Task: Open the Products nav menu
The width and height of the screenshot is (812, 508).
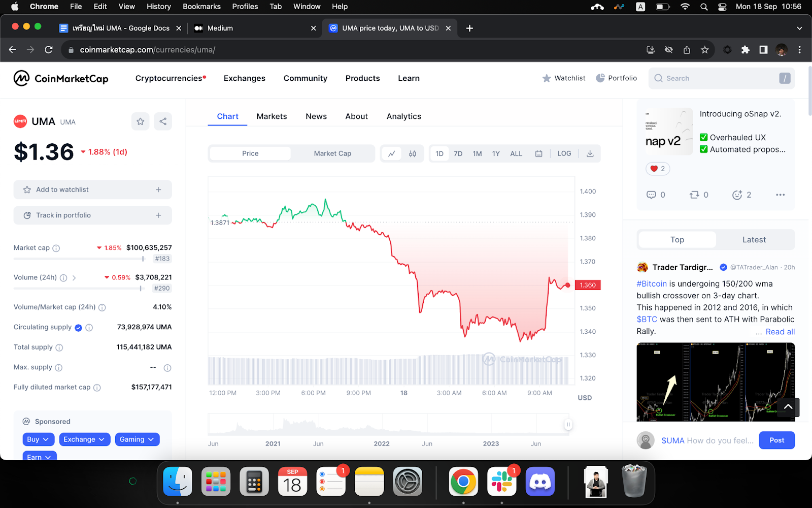Action: point(363,78)
